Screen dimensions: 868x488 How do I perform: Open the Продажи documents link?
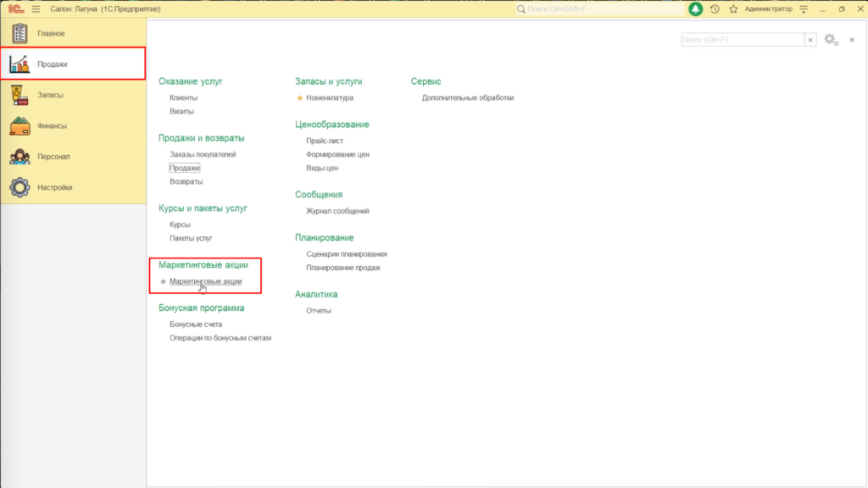tap(184, 168)
